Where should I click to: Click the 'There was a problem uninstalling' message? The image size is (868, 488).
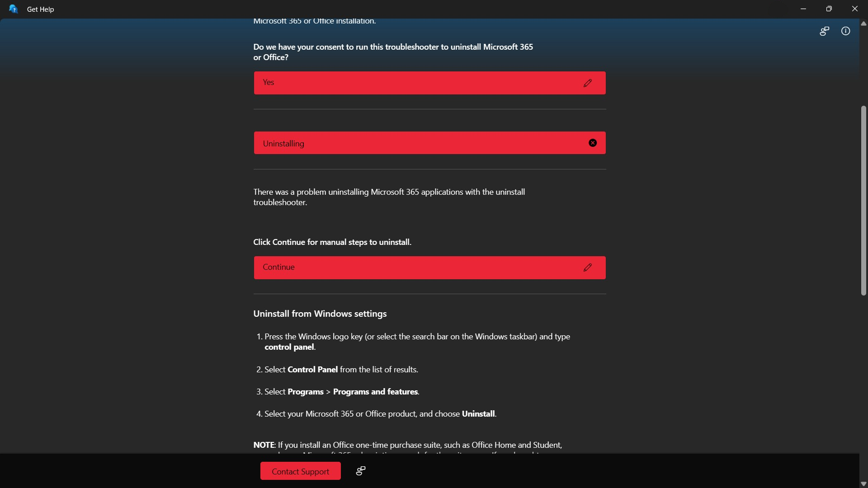[389, 197]
